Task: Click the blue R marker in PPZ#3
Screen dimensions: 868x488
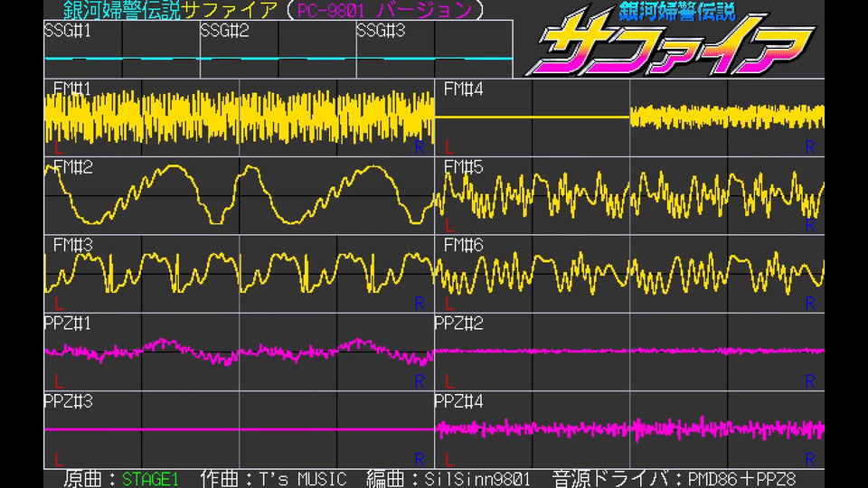Action: point(420,459)
